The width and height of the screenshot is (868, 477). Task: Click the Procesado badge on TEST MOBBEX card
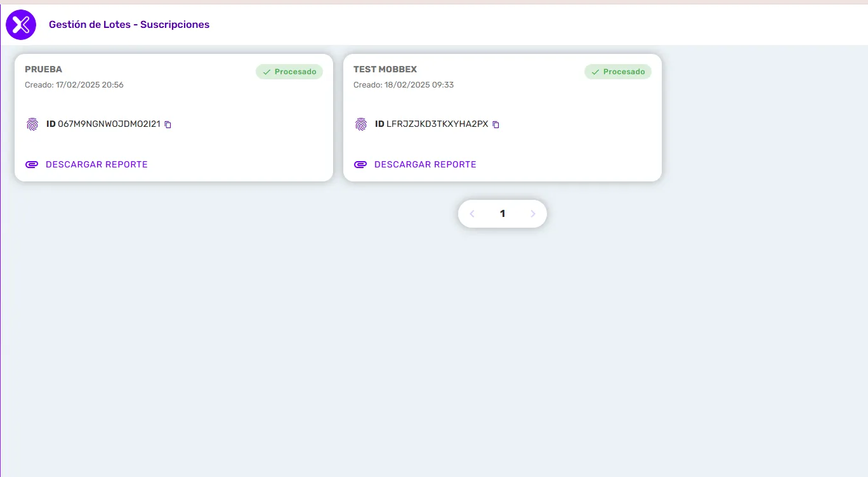618,72
